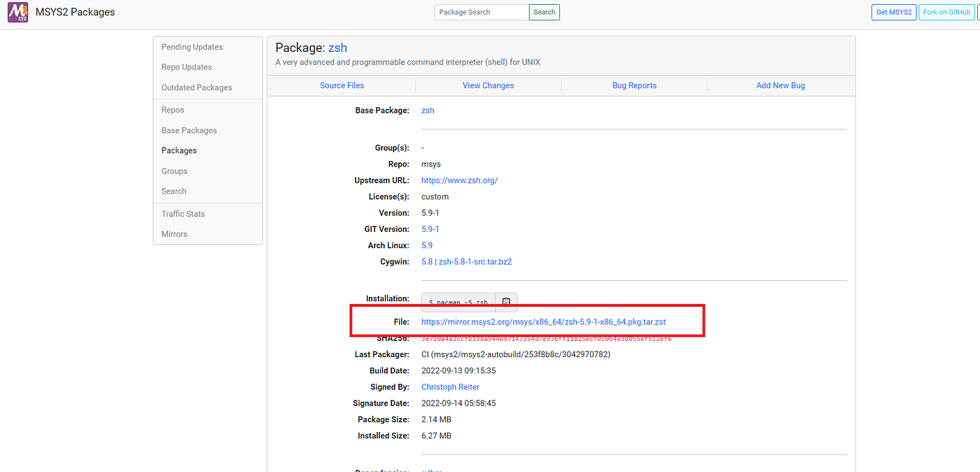This screenshot has height=472, width=980.
Task: Click the Get MSYS2 button
Action: tap(894, 12)
